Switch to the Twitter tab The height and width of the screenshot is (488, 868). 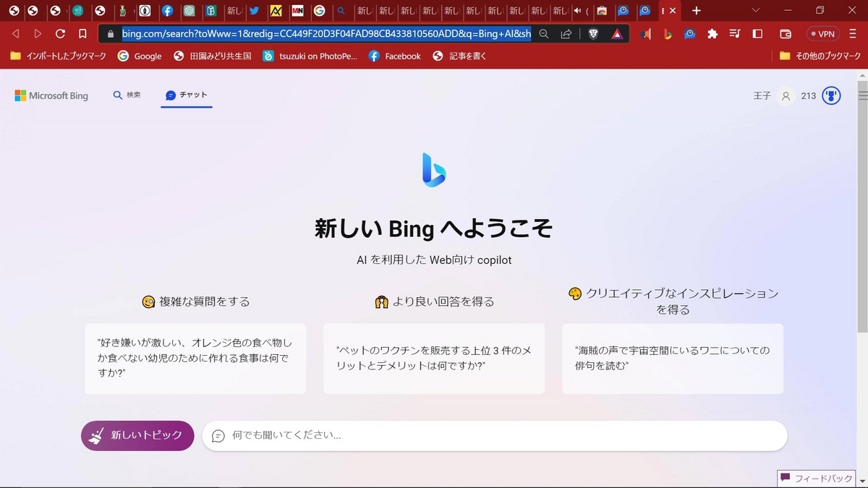254,11
